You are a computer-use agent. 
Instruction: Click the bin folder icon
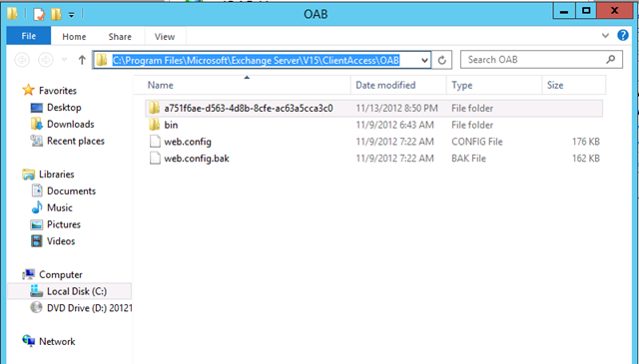coord(154,125)
